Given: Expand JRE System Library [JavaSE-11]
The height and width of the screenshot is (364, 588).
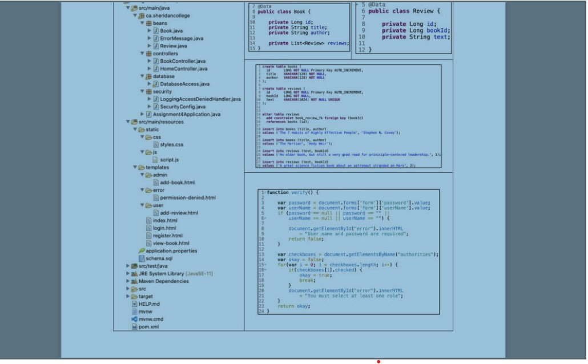Looking at the screenshot, I should 127,273.
